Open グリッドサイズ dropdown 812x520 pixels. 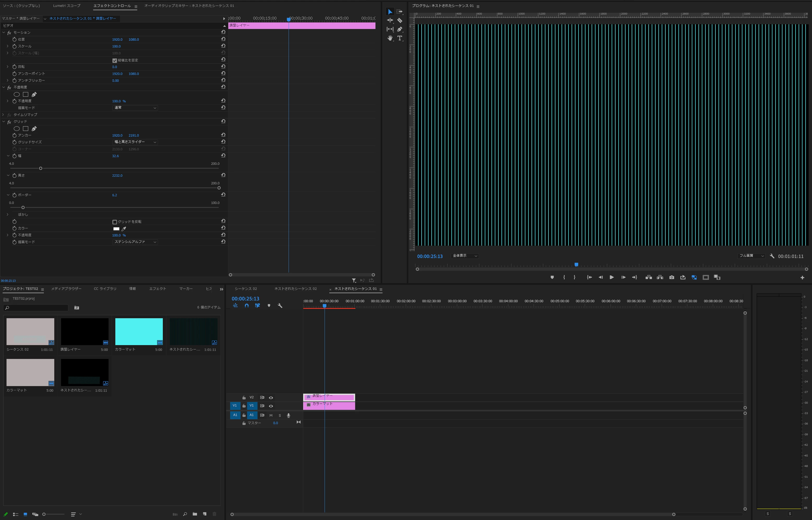(135, 142)
